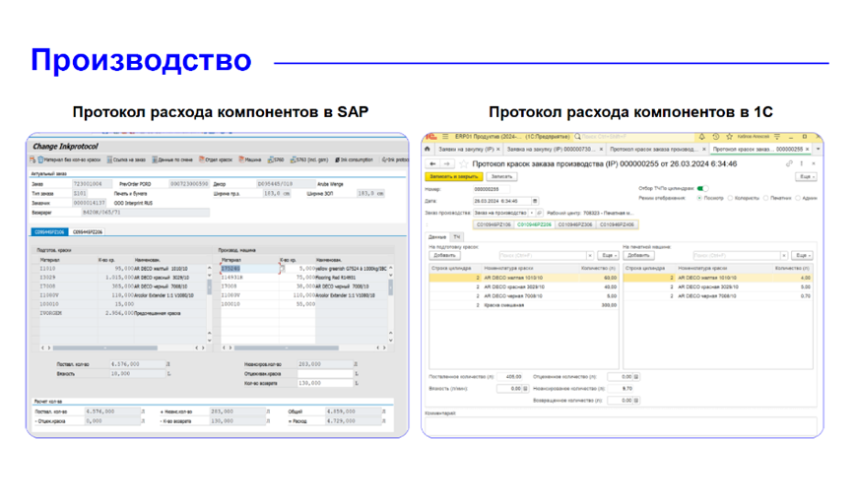Image resolution: width=855 pixels, height=504 pixels.
Task: Click SAP toolbar S763 (incl. gsm)
Action: coord(309,159)
